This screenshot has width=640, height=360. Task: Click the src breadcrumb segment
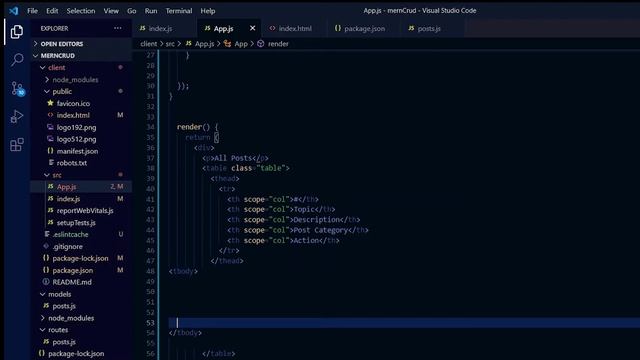[170, 44]
